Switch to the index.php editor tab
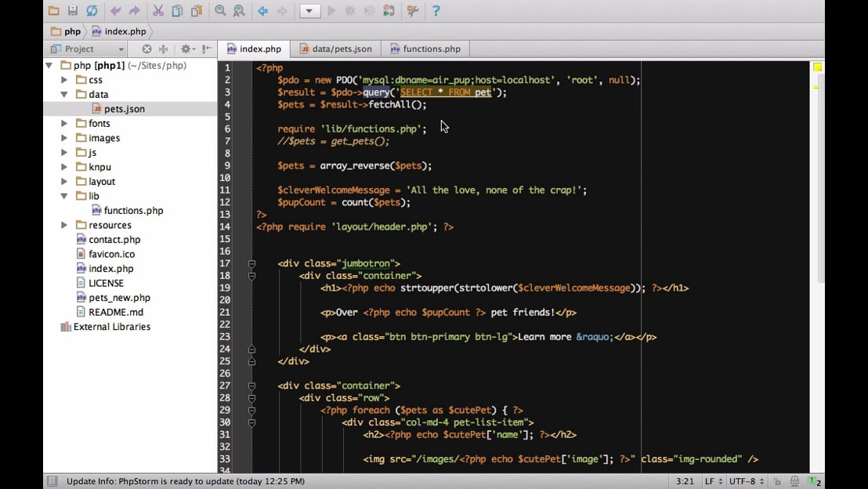Viewport: 868px width, 489px height. coord(254,49)
